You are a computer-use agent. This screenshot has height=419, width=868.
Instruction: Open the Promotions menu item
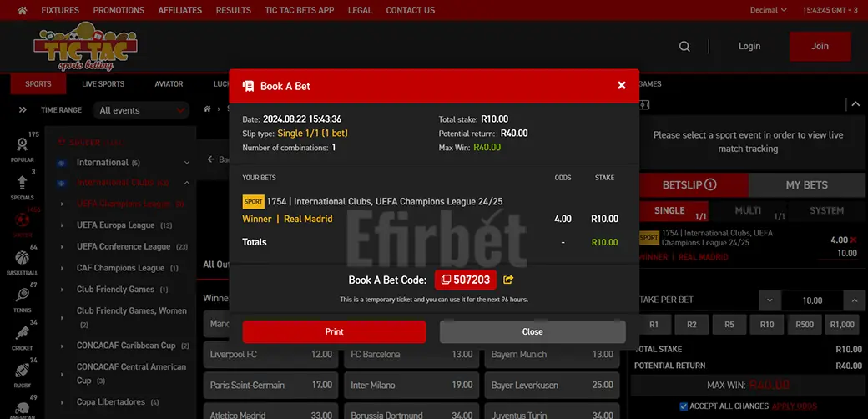coord(119,10)
